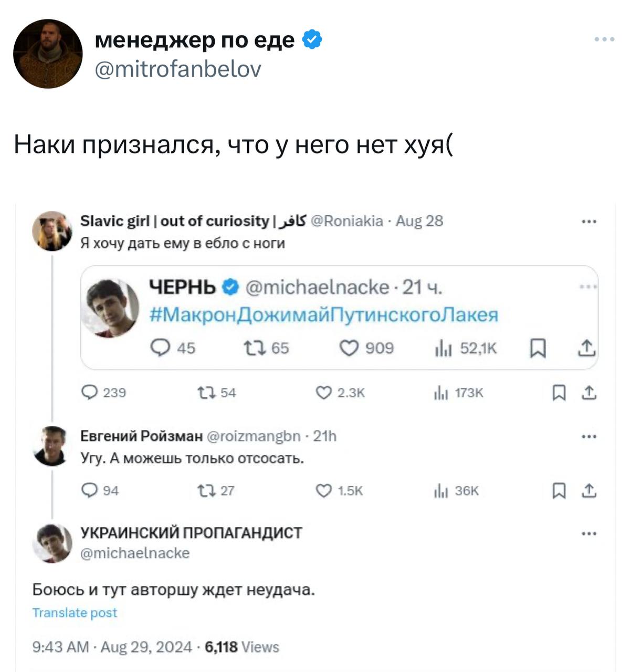631x672 pixels.
Task: Share Roniakia's tweet via share icon
Action: (x=590, y=393)
